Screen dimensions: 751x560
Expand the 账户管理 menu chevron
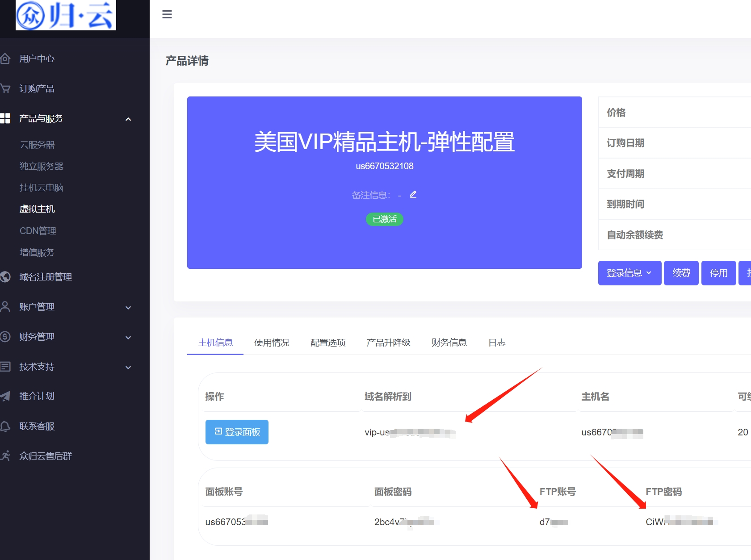click(x=128, y=307)
